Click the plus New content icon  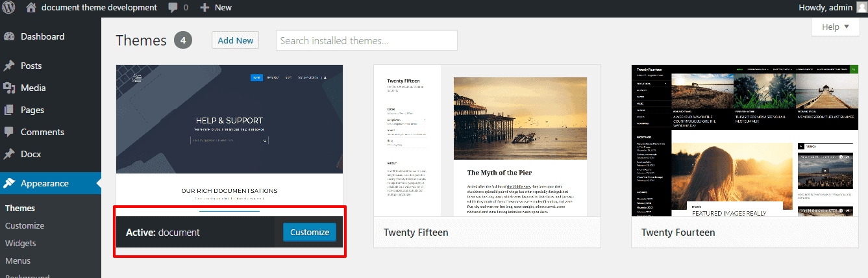[x=205, y=8]
